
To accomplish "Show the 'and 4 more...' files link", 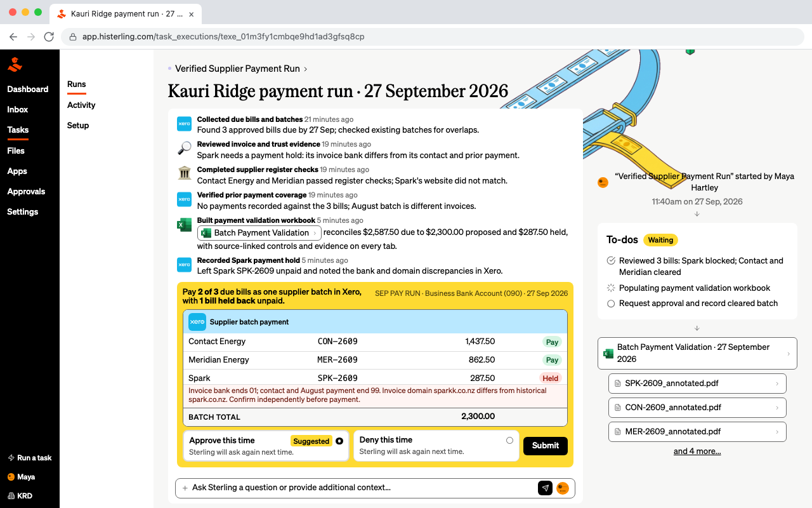I will point(697,451).
